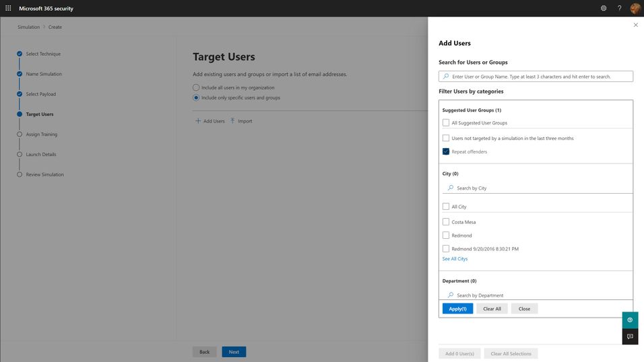Click the Review Simulation step circle

point(20,174)
